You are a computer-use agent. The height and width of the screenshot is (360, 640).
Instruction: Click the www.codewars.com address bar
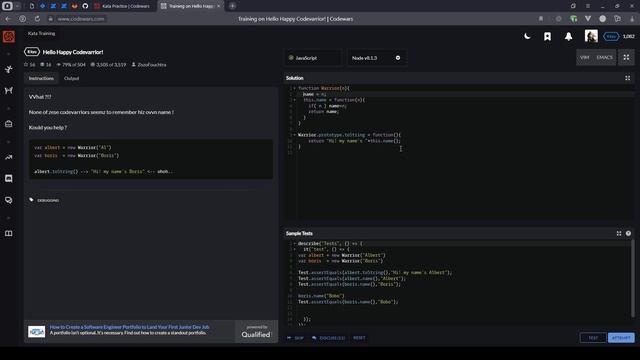pyautogui.click(x=81, y=19)
